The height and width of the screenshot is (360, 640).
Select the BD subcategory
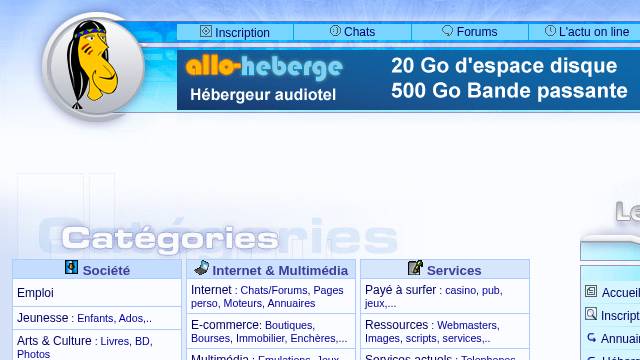click(x=142, y=341)
